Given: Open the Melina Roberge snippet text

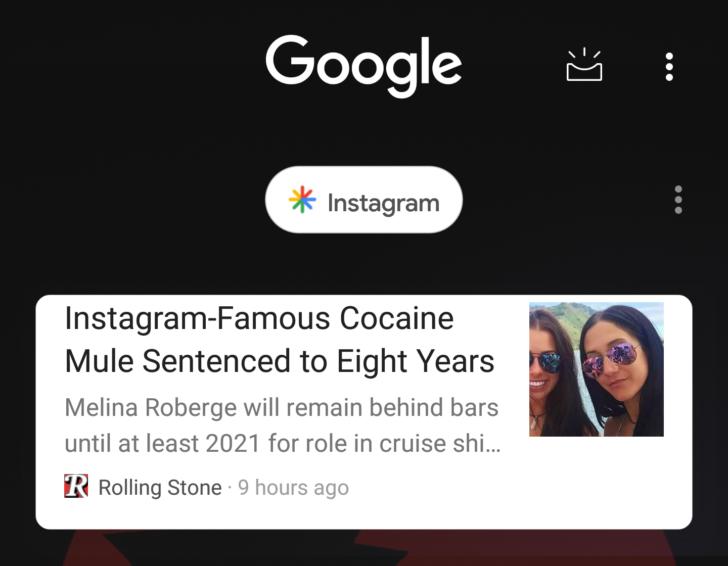Looking at the screenshot, I should [282, 425].
